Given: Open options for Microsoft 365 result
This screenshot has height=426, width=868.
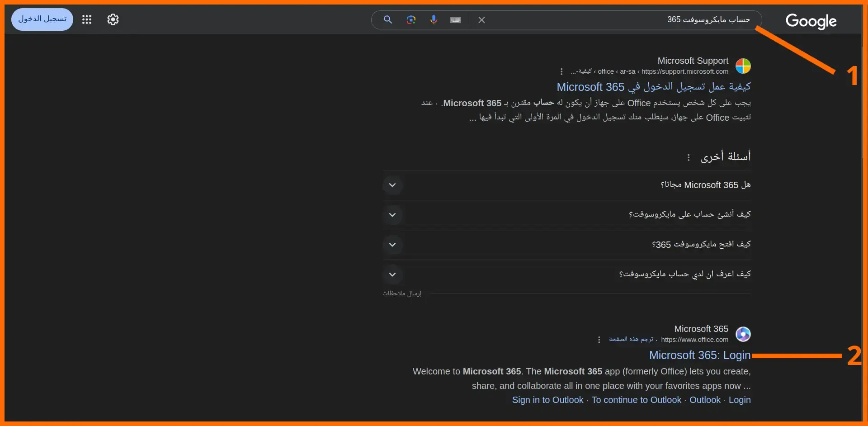Looking at the screenshot, I should [599, 340].
